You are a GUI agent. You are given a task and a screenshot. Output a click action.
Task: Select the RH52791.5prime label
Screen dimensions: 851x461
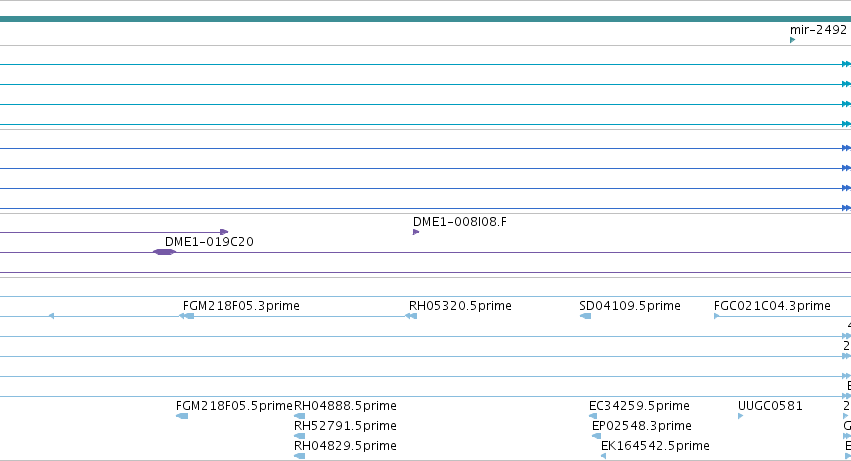click(345, 426)
